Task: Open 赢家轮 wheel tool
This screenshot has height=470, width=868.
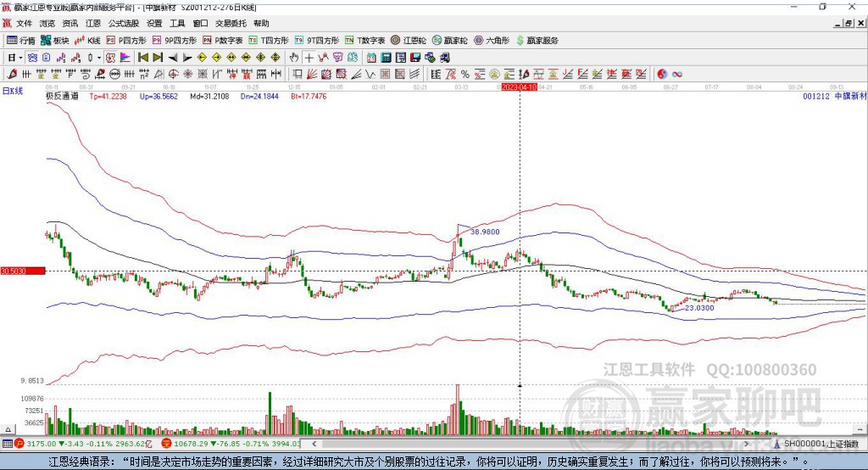Action: (449, 41)
